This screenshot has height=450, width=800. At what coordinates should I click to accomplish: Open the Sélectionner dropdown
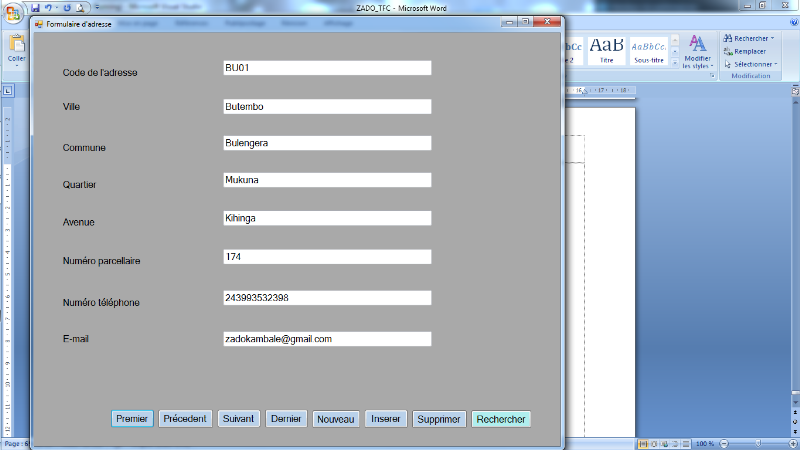click(x=750, y=64)
